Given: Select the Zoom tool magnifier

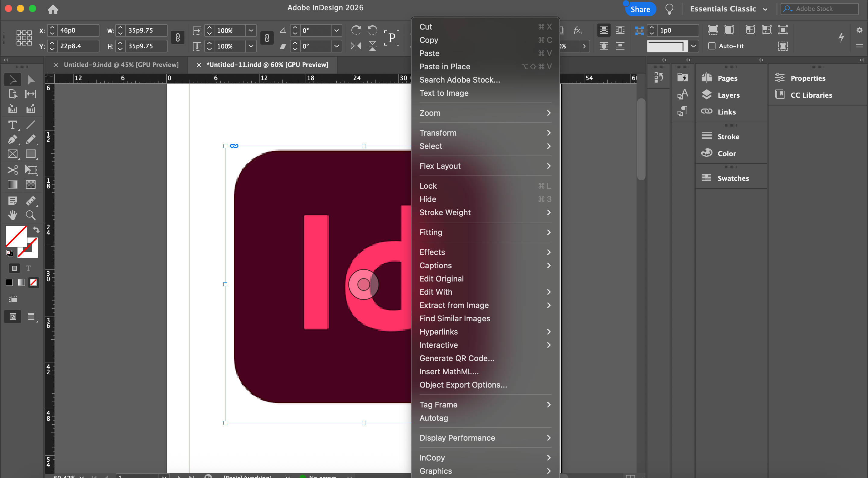Looking at the screenshot, I should pos(31,215).
